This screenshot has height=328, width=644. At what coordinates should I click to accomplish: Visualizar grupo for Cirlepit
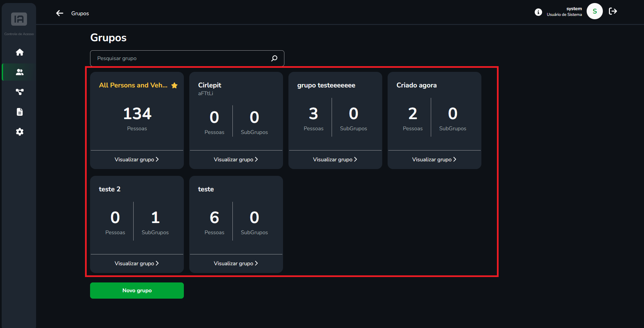[236, 159]
